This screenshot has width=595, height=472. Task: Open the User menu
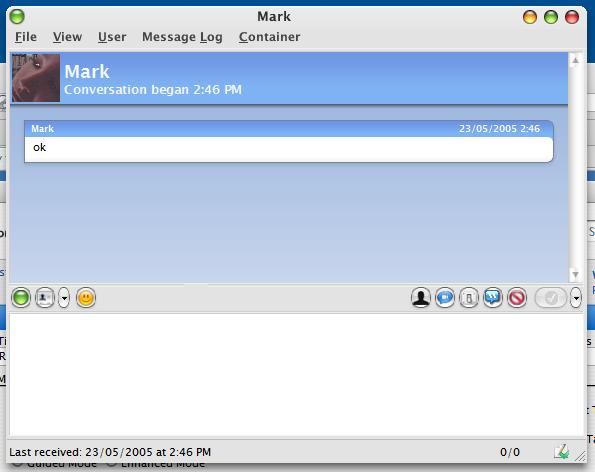tap(112, 37)
